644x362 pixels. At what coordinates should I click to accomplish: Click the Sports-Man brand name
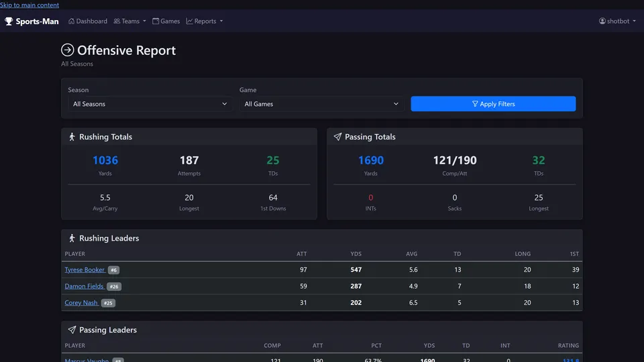point(37,21)
